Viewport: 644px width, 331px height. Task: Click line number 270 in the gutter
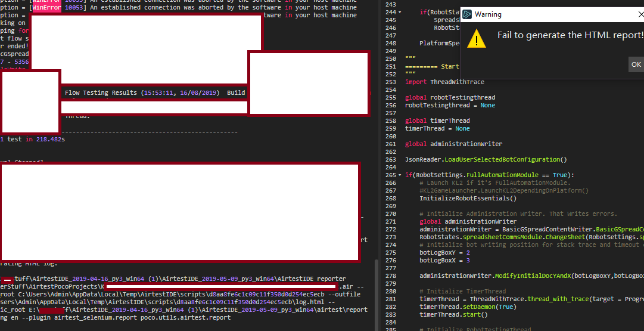coord(391,214)
